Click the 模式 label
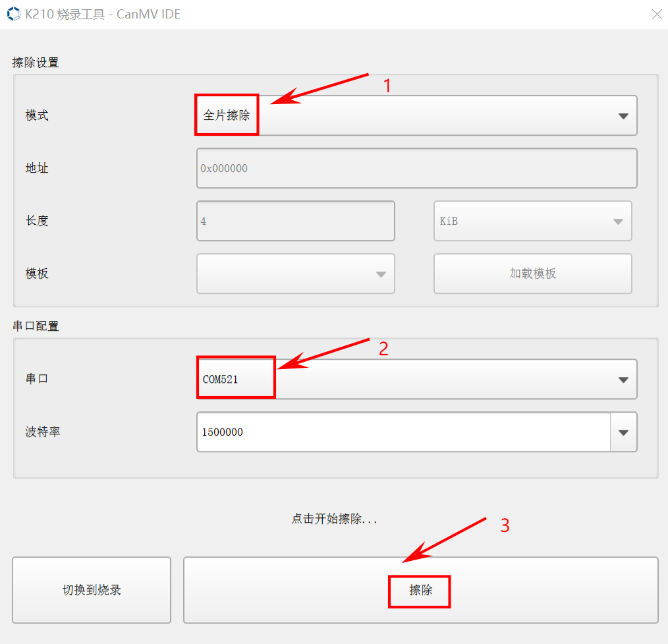Image resolution: width=668 pixels, height=644 pixels. tap(37, 115)
